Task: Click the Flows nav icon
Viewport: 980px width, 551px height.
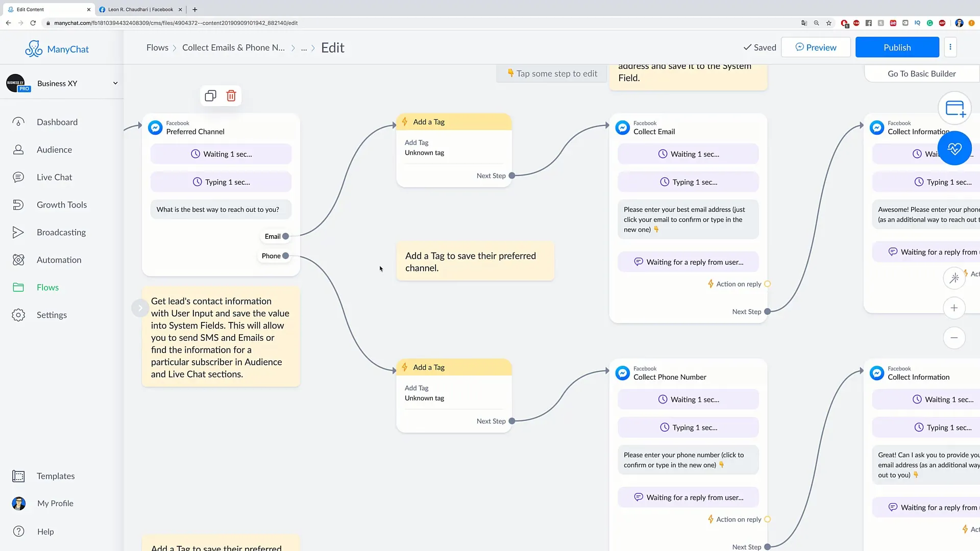Action: point(17,287)
